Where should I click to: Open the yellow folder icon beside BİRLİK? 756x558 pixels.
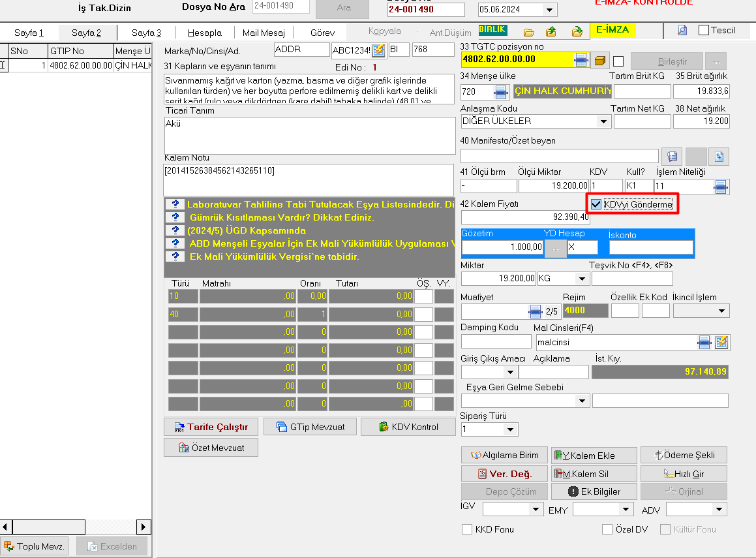[x=529, y=33]
